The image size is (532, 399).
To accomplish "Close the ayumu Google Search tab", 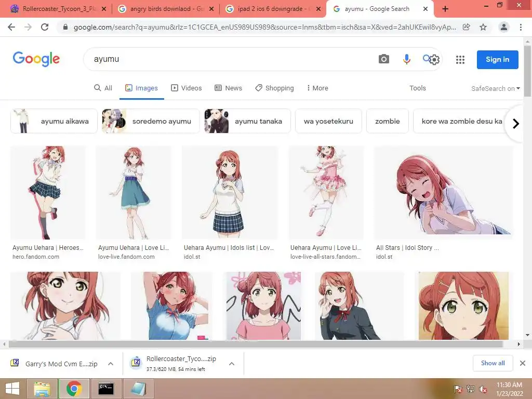I will click(x=425, y=9).
